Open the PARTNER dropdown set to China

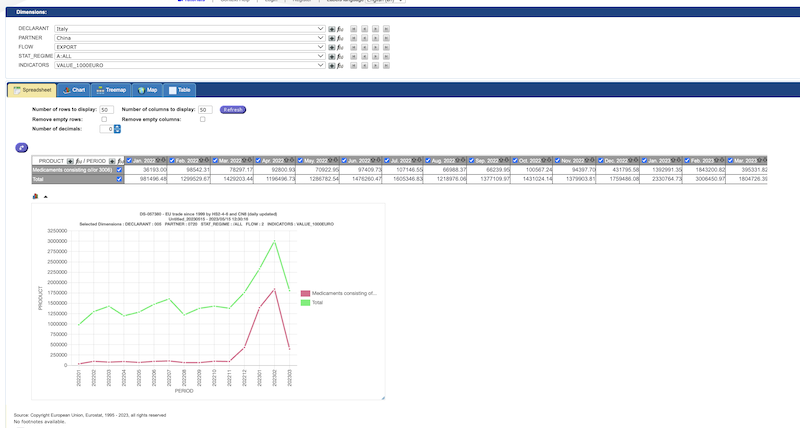point(190,38)
